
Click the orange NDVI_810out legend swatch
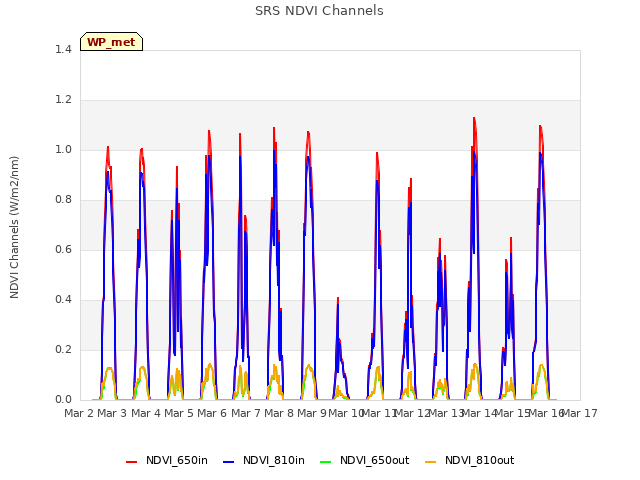(430, 462)
